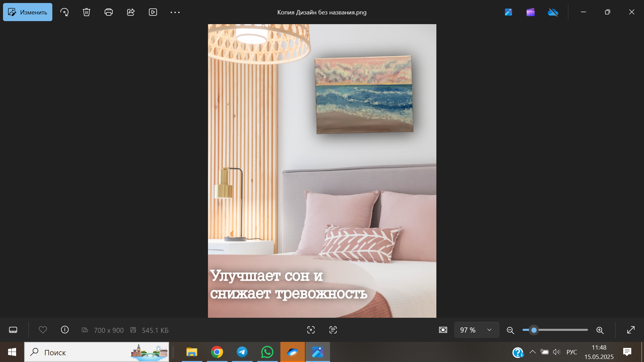Viewport: 644px width, 362px height.
Task: Delete the image with trash icon
Action: pos(87,12)
